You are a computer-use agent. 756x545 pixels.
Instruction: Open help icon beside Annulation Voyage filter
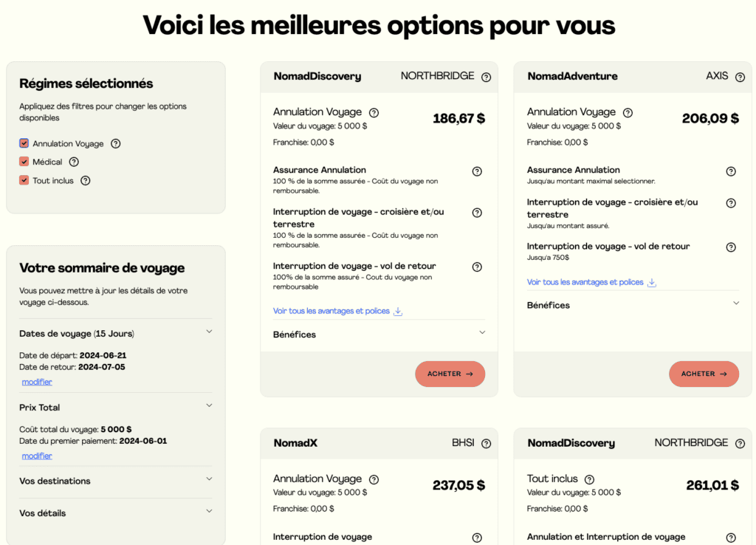tap(115, 143)
